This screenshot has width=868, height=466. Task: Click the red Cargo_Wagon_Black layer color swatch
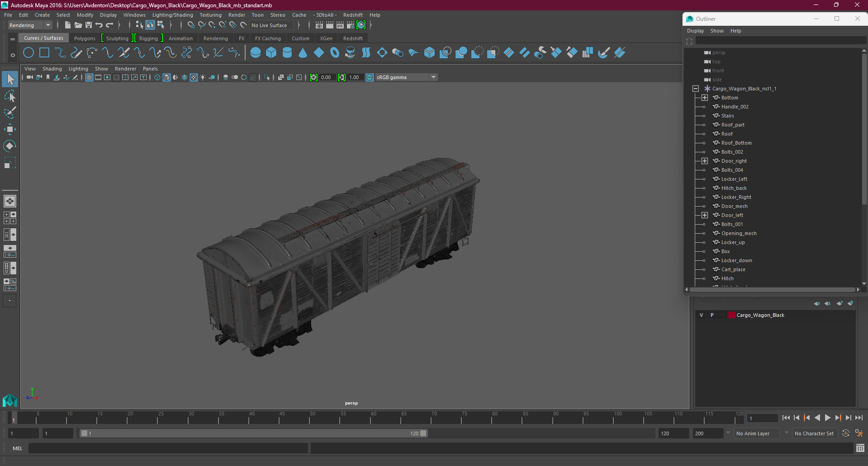[x=731, y=315]
